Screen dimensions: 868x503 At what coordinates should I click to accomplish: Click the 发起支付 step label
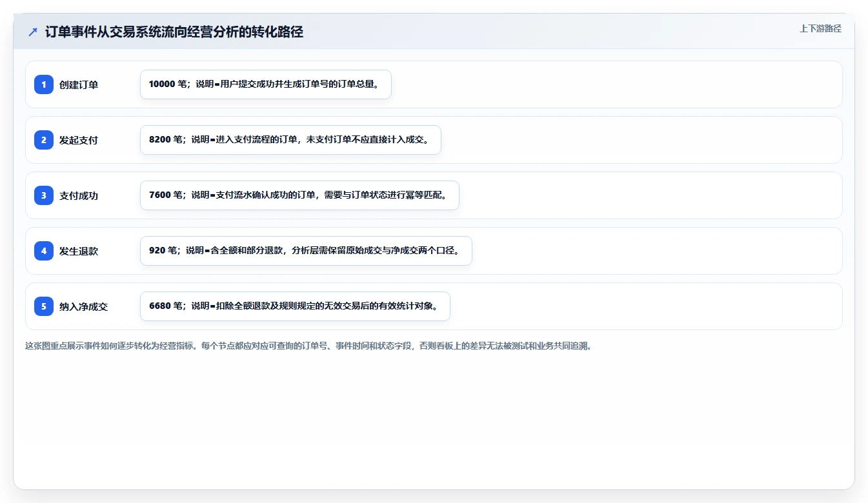pos(79,140)
